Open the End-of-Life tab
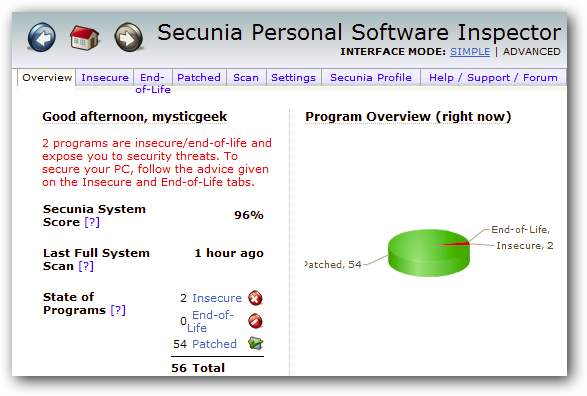 pyautogui.click(x=153, y=83)
